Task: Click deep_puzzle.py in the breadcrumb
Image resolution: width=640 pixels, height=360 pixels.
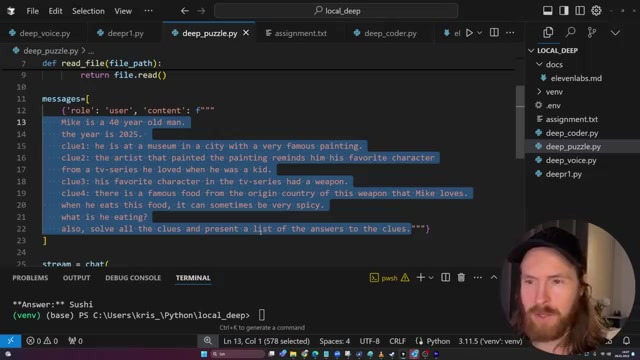Action: pos(50,51)
